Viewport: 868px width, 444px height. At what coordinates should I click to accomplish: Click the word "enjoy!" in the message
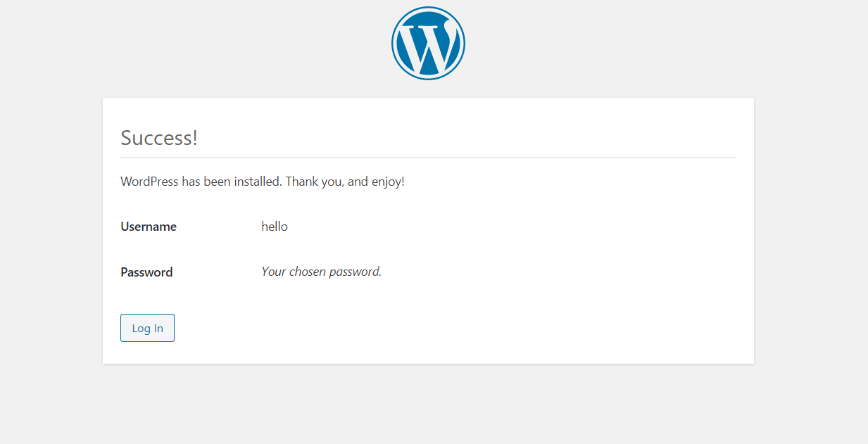tap(388, 182)
